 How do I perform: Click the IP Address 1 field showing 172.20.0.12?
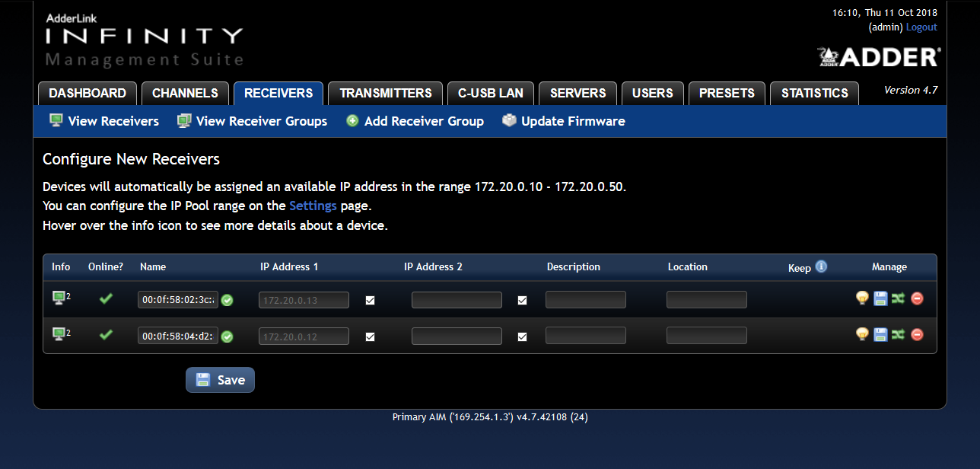point(304,336)
